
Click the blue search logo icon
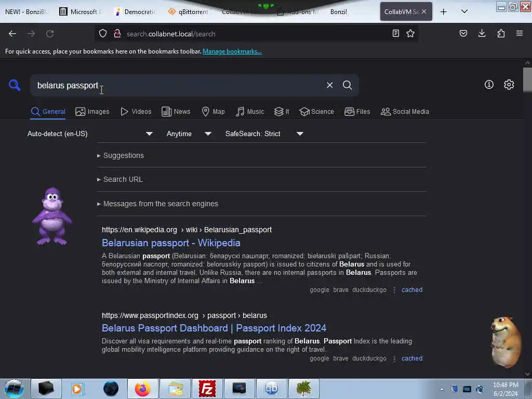[15, 85]
